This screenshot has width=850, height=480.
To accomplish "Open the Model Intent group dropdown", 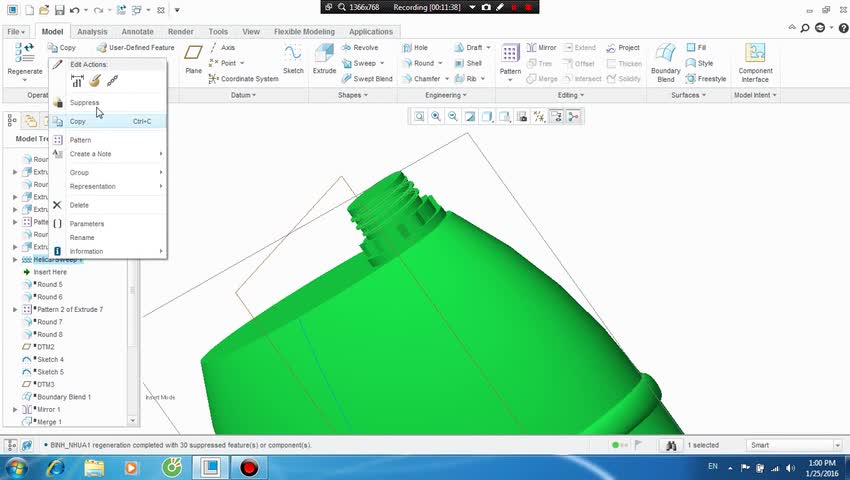I will pos(755,95).
